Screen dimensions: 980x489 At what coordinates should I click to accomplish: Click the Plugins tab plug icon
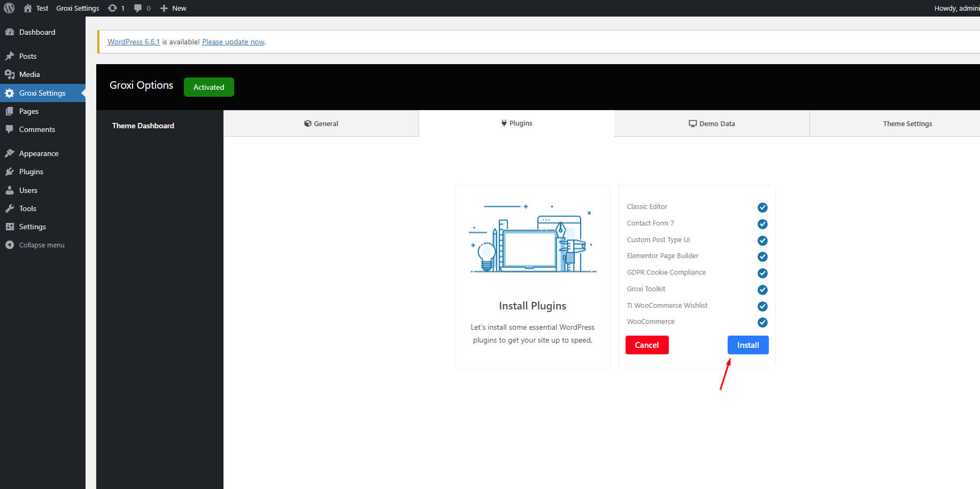click(x=504, y=123)
